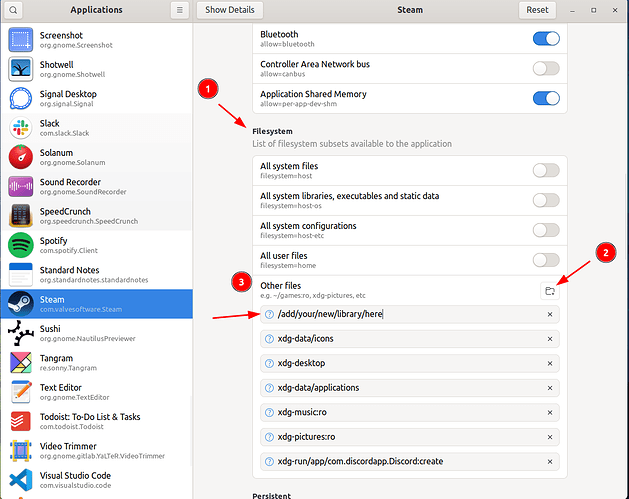
Task: Select the Tangram app icon
Action: pyautogui.click(x=20, y=363)
